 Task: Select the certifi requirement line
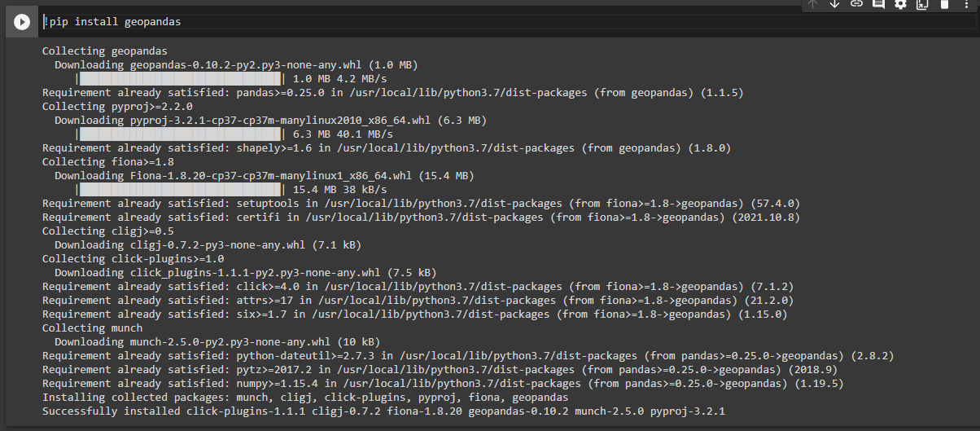(x=421, y=218)
